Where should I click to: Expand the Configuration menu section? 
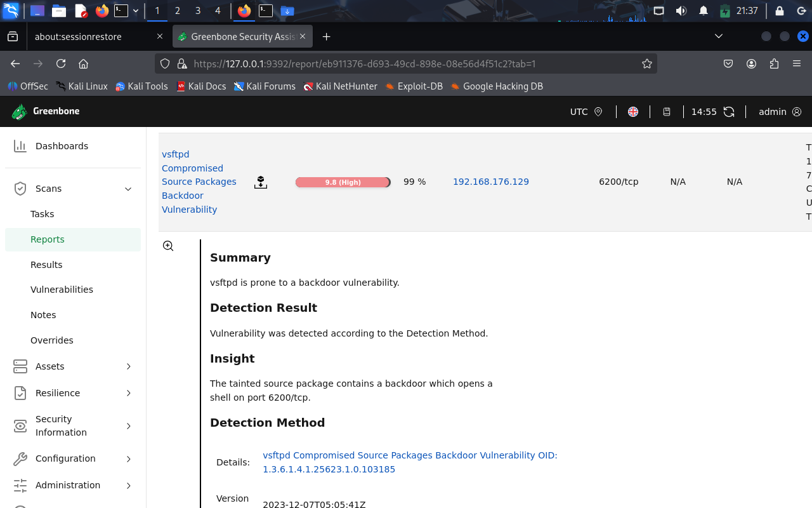coord(128,458)
